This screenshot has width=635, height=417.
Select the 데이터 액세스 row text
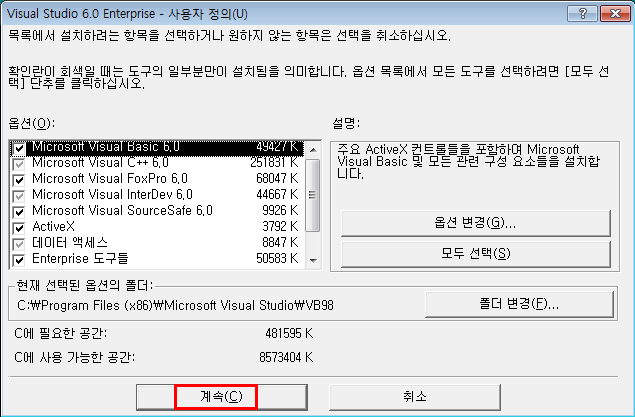pos(70,243)
